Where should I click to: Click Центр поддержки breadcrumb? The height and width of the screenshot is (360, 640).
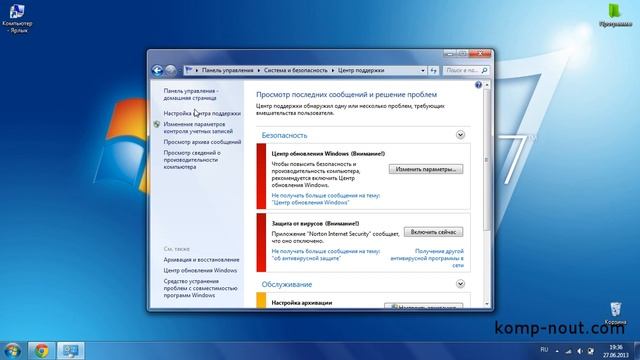coord(361,70)
